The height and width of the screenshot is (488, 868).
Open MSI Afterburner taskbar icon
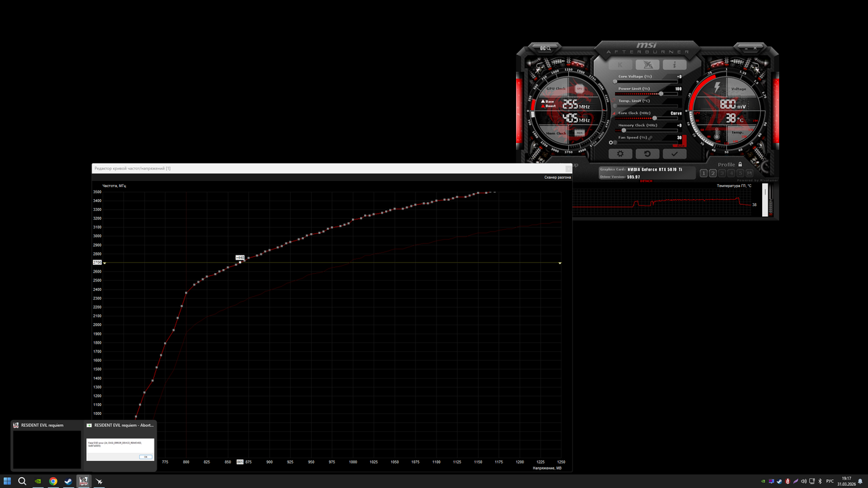pyautogui.click(x=100, y=481)
